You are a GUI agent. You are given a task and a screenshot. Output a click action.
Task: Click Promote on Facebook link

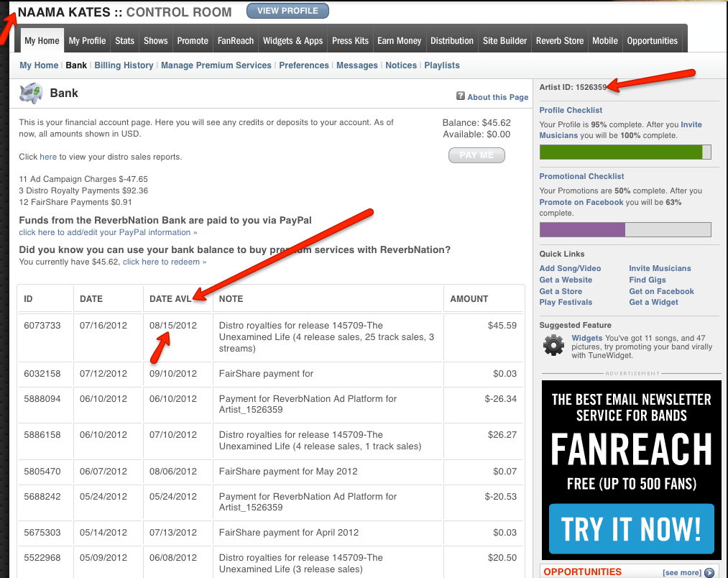coord(581,203)
